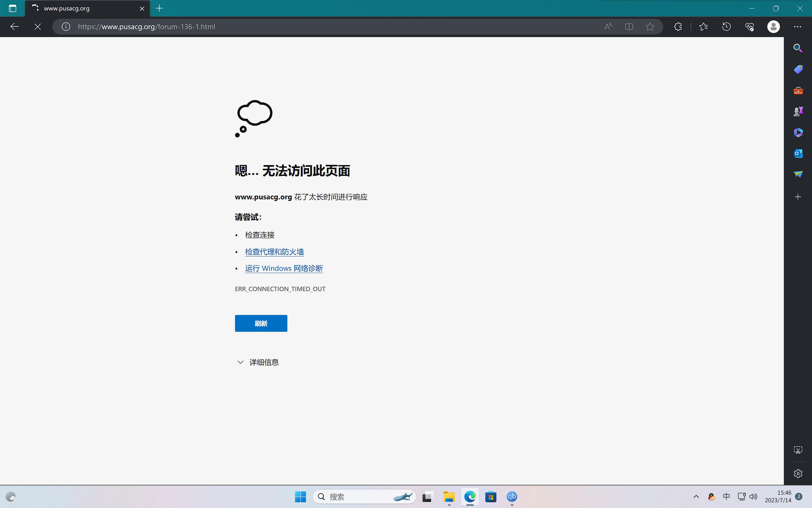View site information icon in address bar
812x508 pixels.
coord(66,27)
